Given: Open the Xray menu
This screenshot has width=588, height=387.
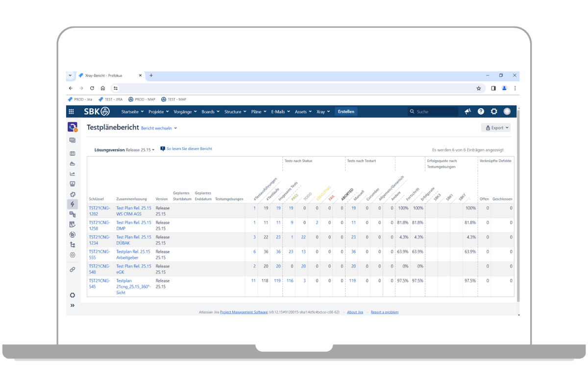Looking at the screenshot, I should click(322, 112).
